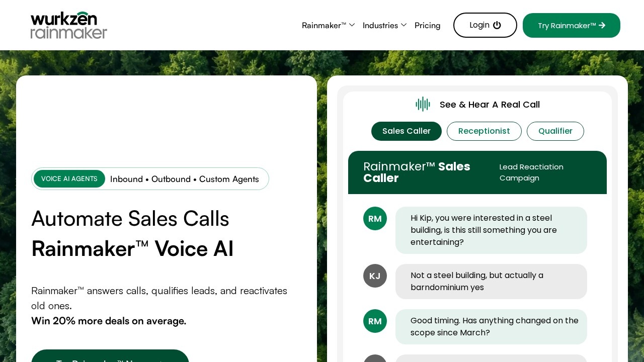Switch to the Receptionist tab

(484, 131)
